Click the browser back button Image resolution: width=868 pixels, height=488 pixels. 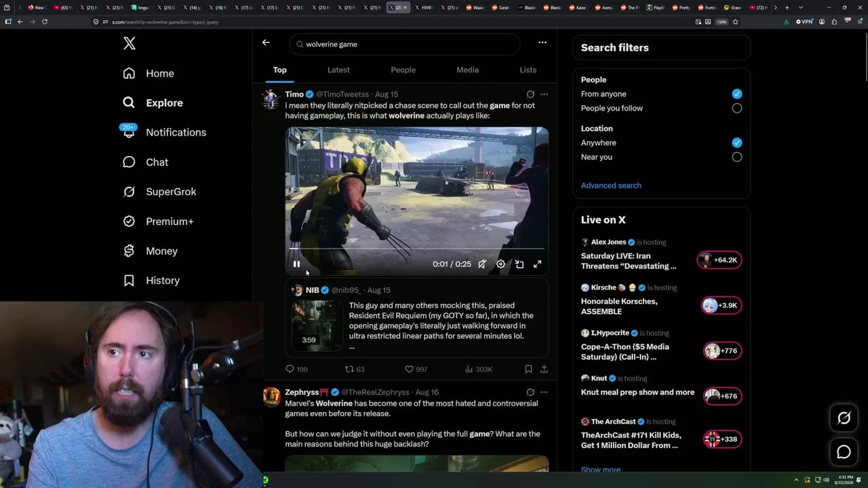click(20, 22)
